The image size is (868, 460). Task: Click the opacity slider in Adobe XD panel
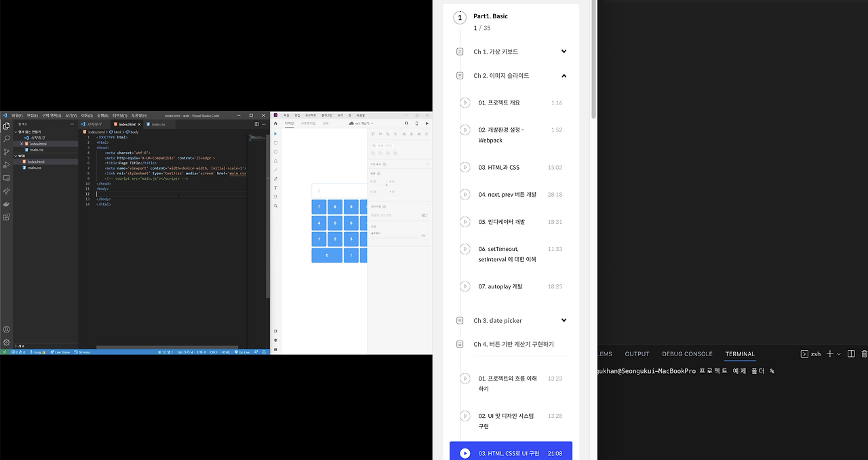coord(395,237)
